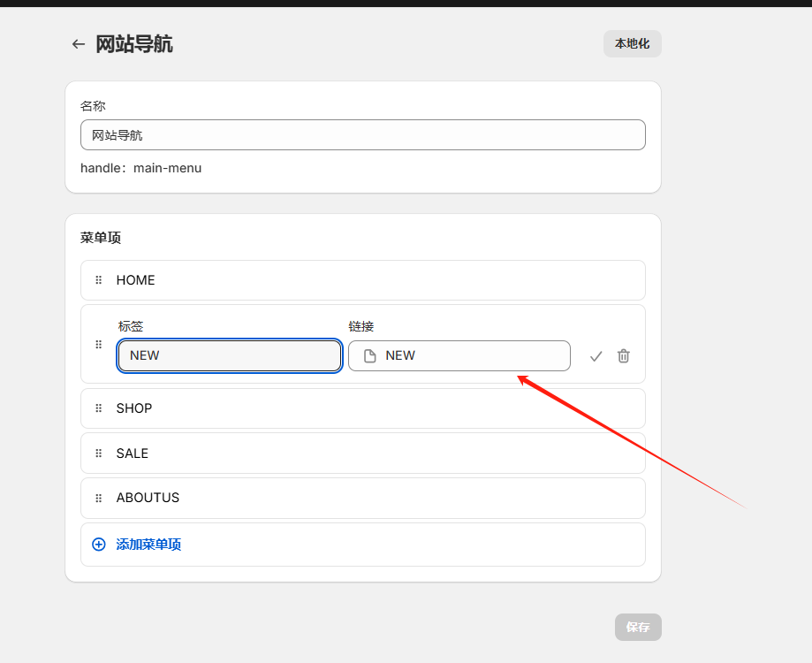Grab the drag handle of the HOME item
The image size is (812, 663).
tap(98, 279)
